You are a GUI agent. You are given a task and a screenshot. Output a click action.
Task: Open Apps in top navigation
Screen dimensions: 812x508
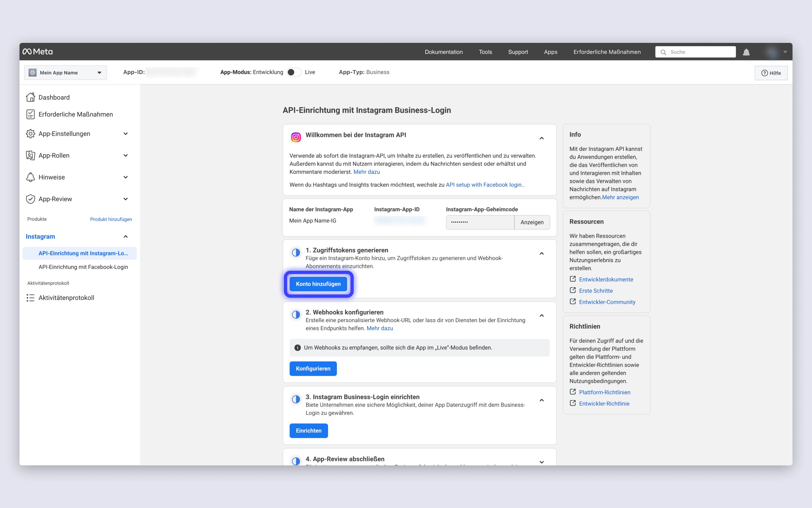[551, 52]
